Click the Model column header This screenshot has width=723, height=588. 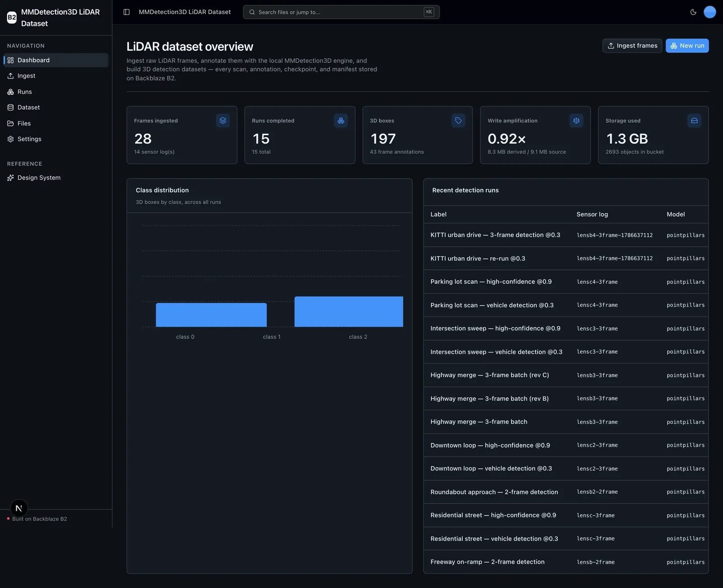point(676,214)
